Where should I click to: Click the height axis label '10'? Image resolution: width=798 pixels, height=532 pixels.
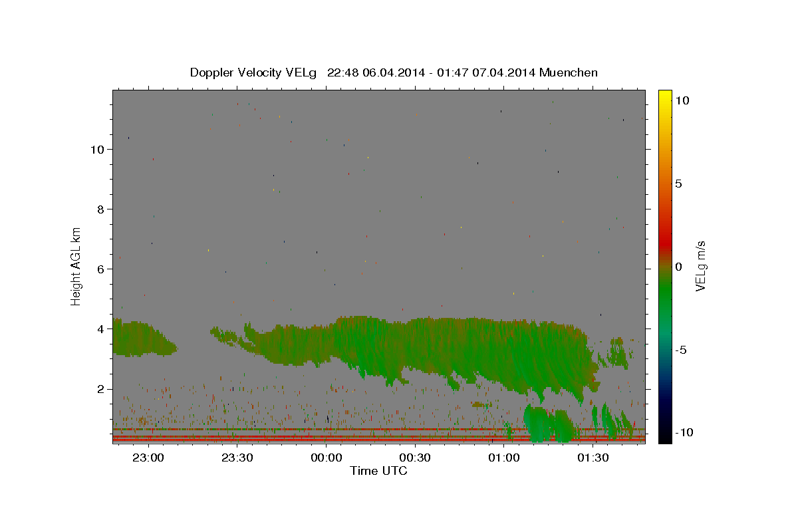coord(97,149)
